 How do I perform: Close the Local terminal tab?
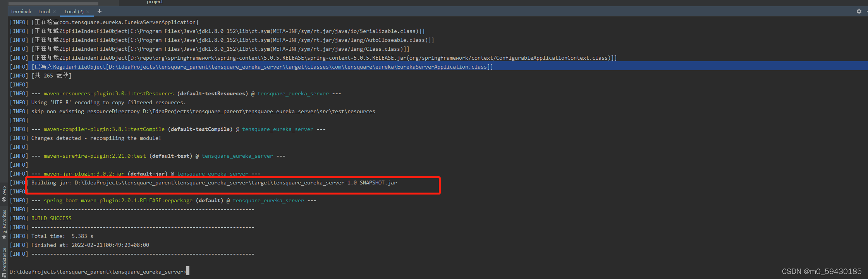tap(54, 12)
